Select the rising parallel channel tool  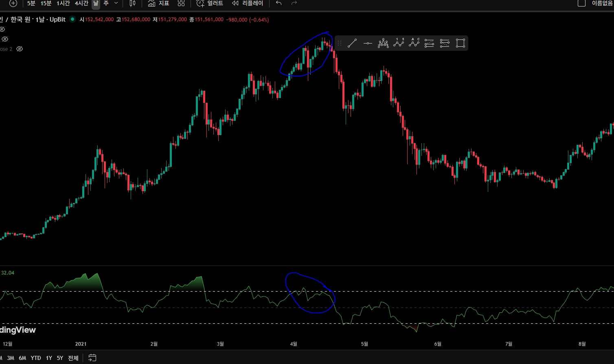[x=429, y=43]
